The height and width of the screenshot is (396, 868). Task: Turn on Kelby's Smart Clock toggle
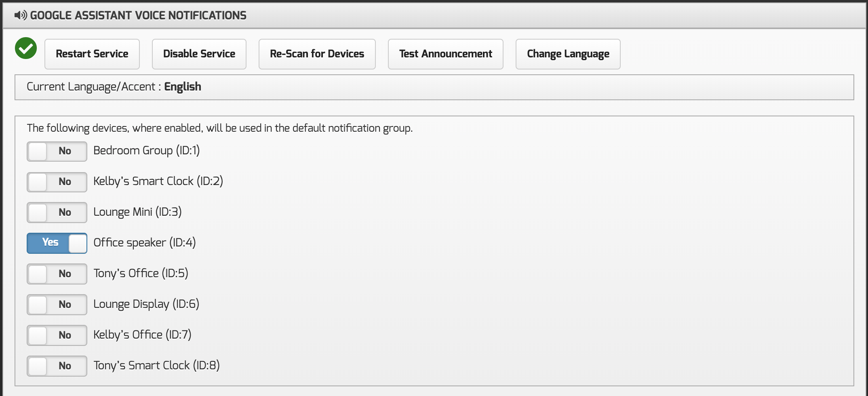point(57,182)
